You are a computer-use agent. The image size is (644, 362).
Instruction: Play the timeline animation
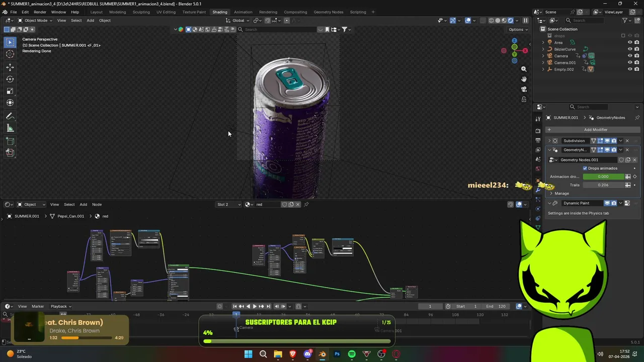click(254, 306)
